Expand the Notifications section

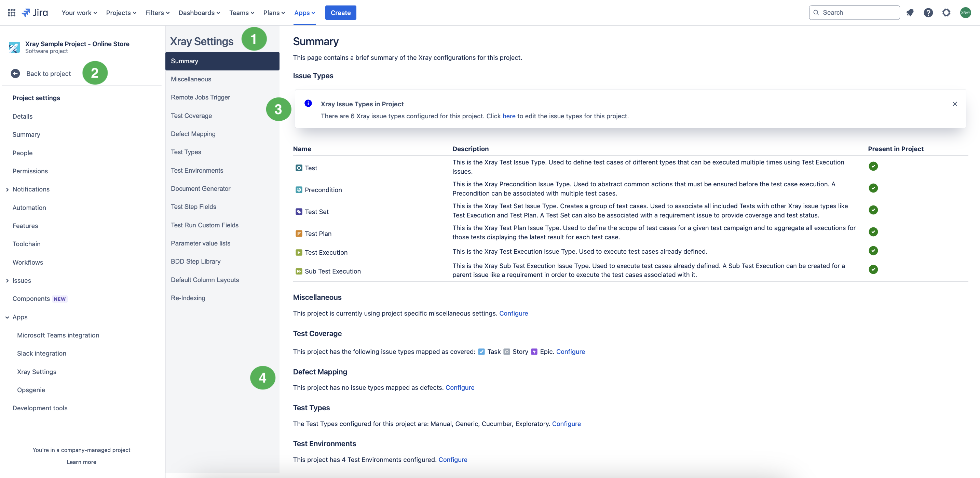pos(7,189)
